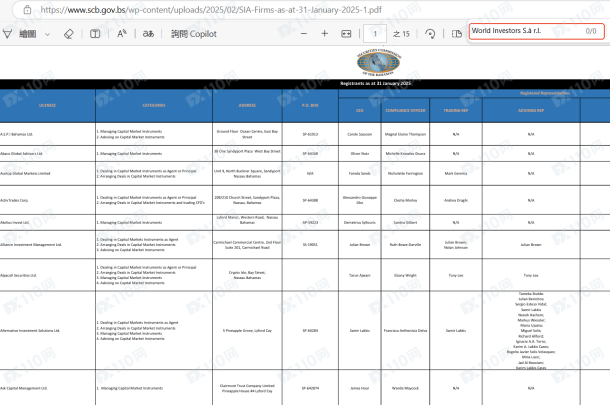Image resolution: width=610 pixels, height=405 pixels.
Task: Click the LICENSEE column header
Action: pos(47,105)
